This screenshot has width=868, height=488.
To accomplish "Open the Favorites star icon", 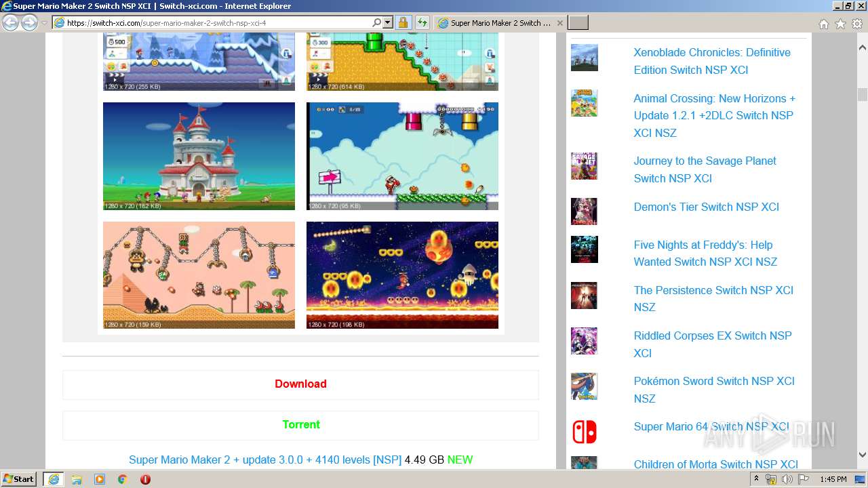I will pyautogui.click(x=840, y=24).
